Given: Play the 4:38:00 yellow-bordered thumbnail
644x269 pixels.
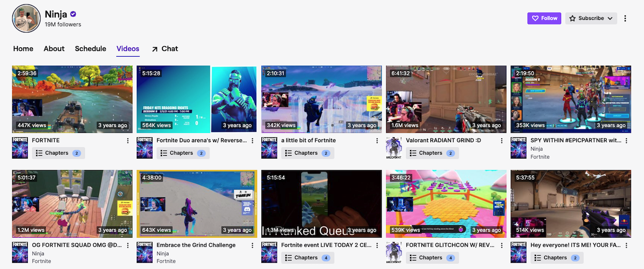Looking at the screenshot, I should (x=197, y=204).
